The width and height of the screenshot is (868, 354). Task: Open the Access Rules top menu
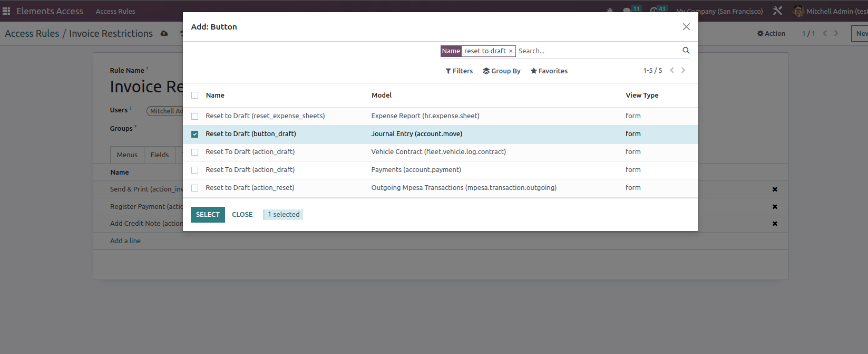pos(115,11)
